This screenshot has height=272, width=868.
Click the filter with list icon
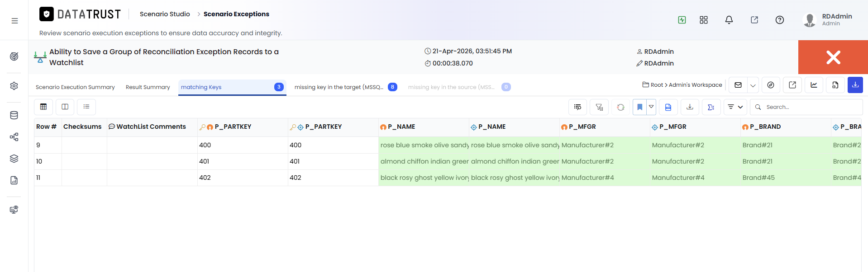[599, 107]
